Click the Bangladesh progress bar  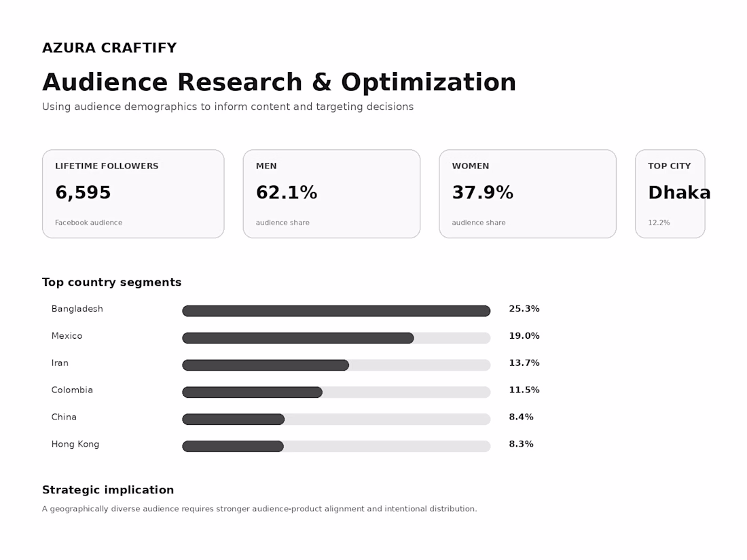point(336,311)
